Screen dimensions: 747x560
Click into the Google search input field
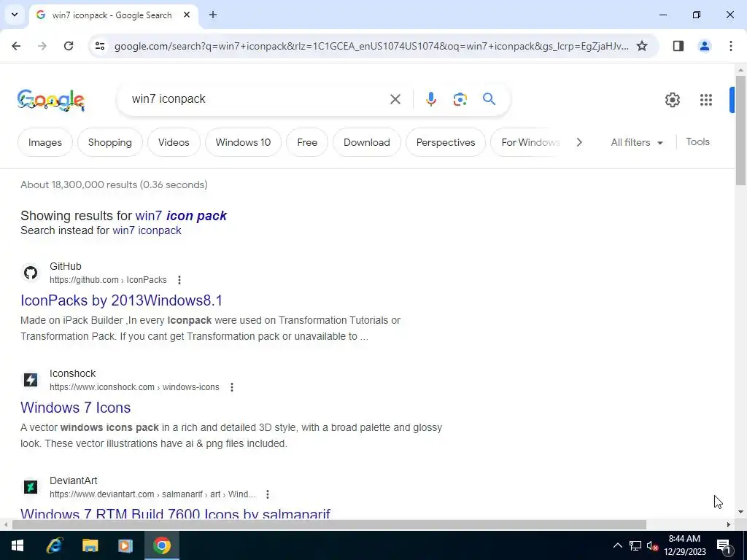pyautogui.click(x=258, y=99)
